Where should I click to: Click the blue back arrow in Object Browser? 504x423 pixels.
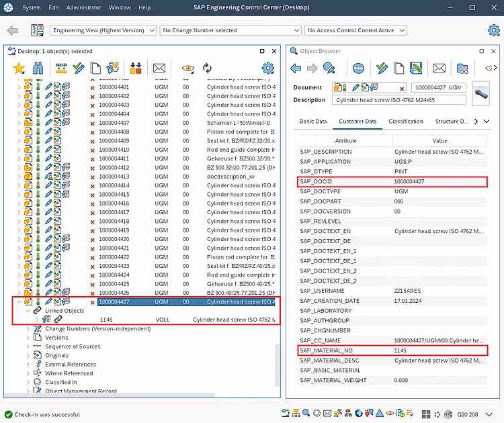296,68
